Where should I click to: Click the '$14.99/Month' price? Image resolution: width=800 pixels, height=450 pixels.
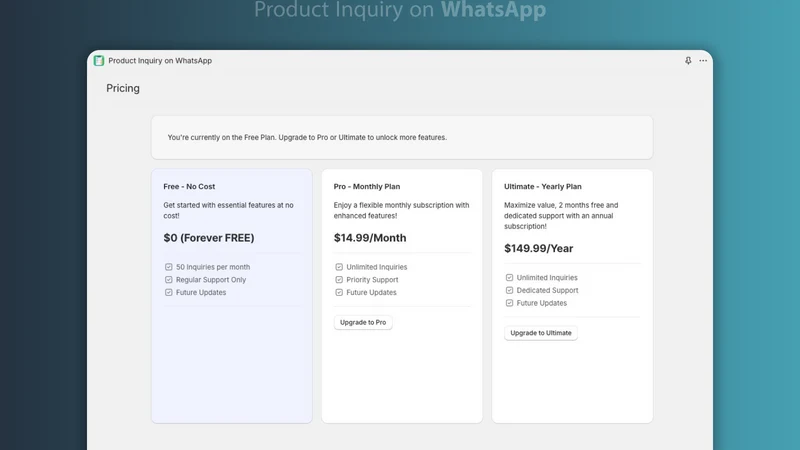click(x=370, y=238)
